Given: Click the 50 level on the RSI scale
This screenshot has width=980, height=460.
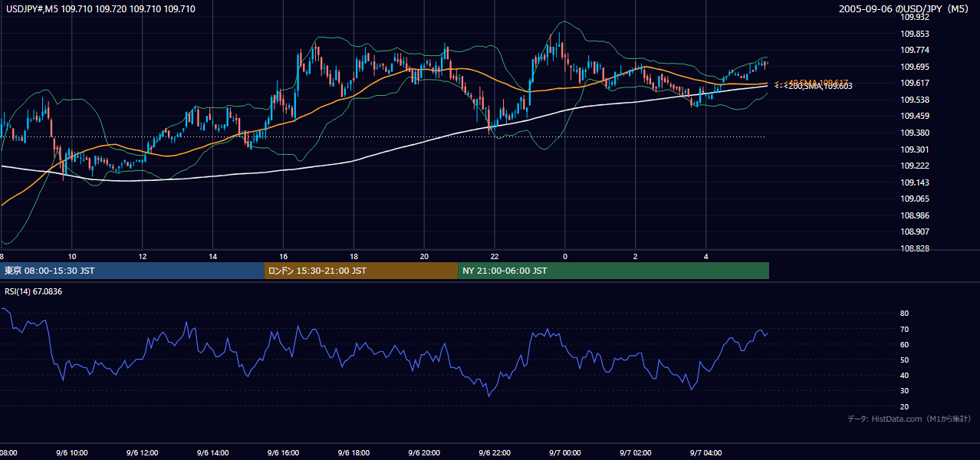Looking at the screenshot, I should coord(905,360).
